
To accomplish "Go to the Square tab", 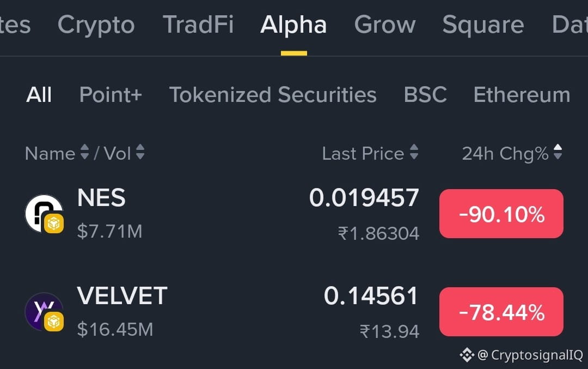I will click(483, 25).
